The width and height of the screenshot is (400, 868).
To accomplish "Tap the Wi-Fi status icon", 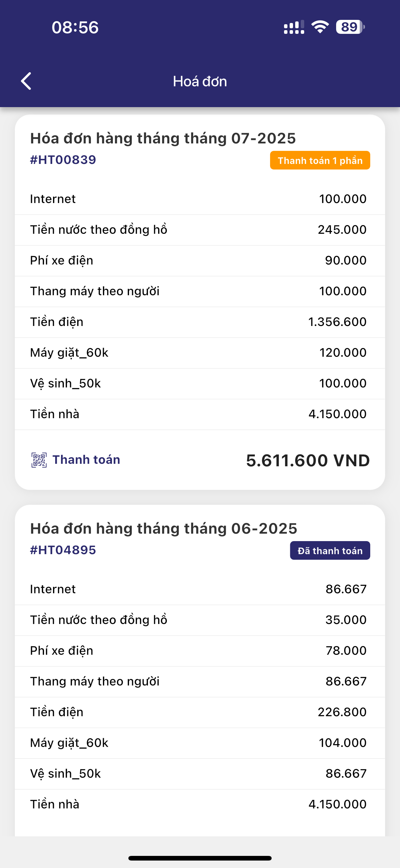I will click(320, 27).
